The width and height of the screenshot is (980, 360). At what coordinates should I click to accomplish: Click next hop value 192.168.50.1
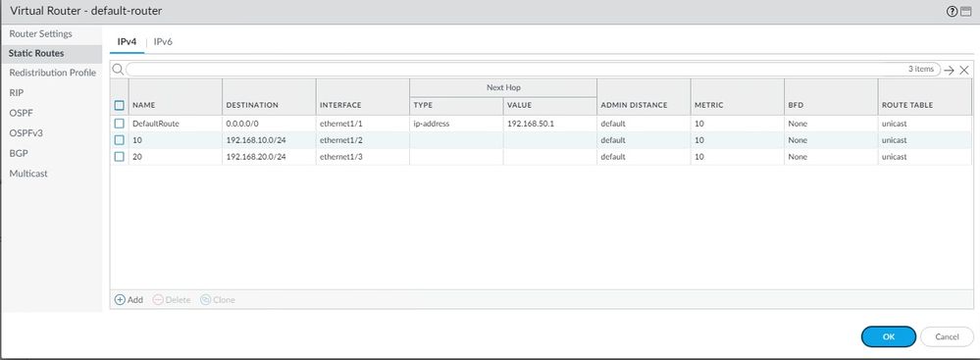click(x=531, y=124)
